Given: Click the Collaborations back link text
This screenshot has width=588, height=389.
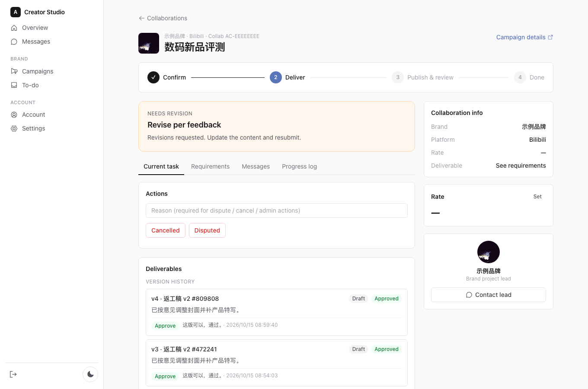Looking at the screenshot, I should (x=167, y=18).
